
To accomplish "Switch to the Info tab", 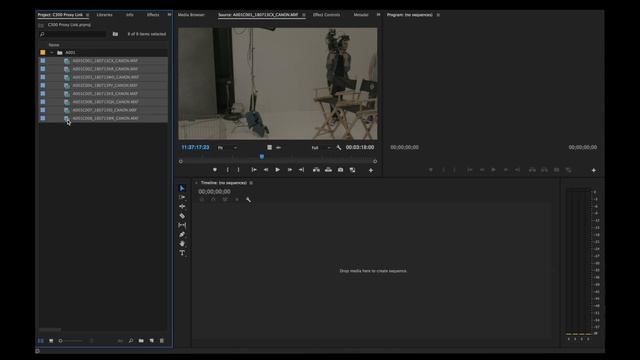I will (x=130, y=15).
